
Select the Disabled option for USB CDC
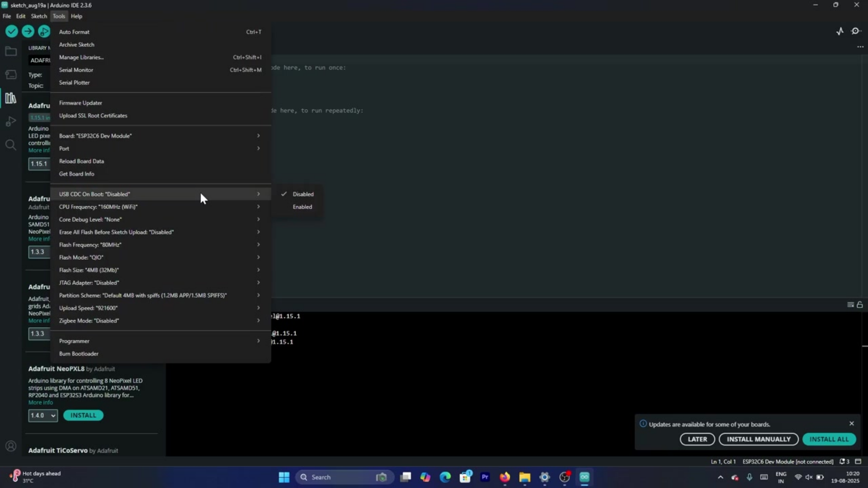pos(298,194)
